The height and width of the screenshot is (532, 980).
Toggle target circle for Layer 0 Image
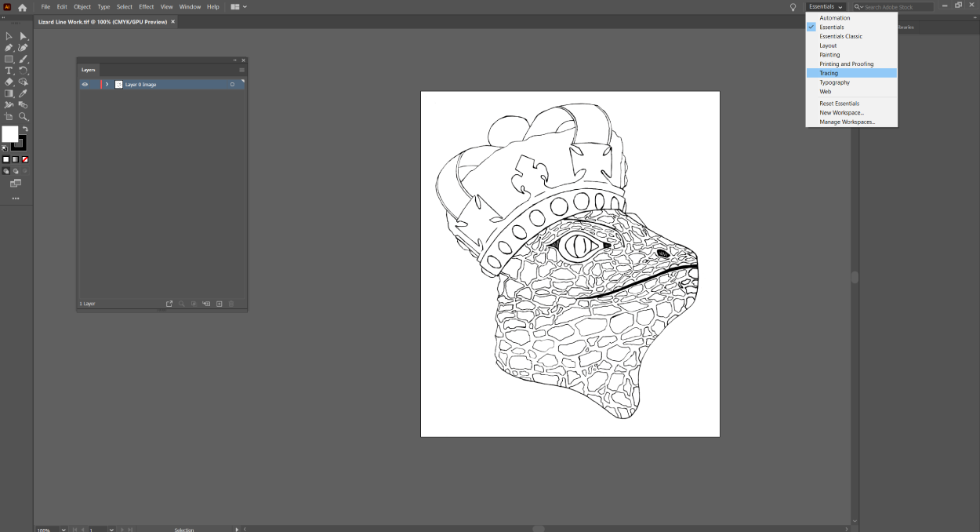tap(232, 84)
